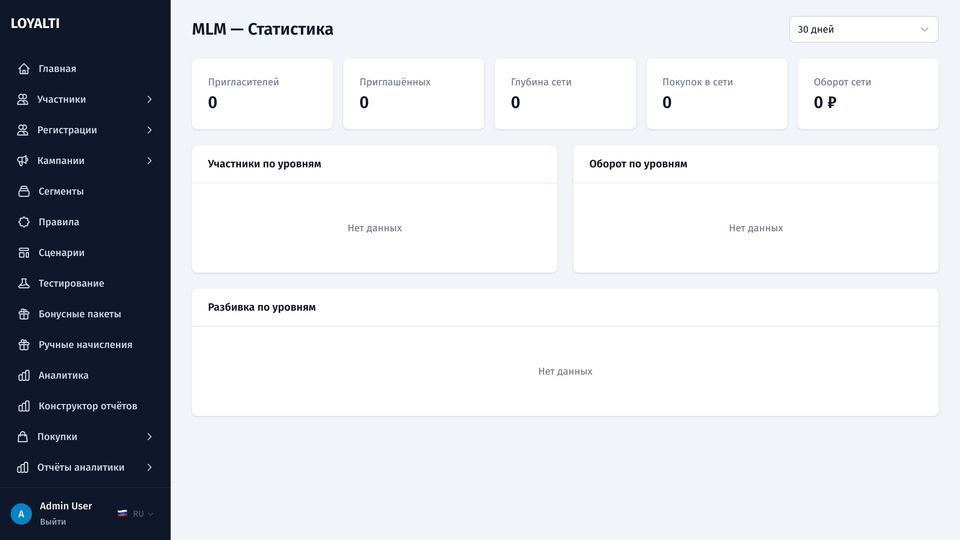960x540 pixels.
Task: Click the bar chart icon beside Аналитика
Action: pyautogui.click(x=24, y=375)
